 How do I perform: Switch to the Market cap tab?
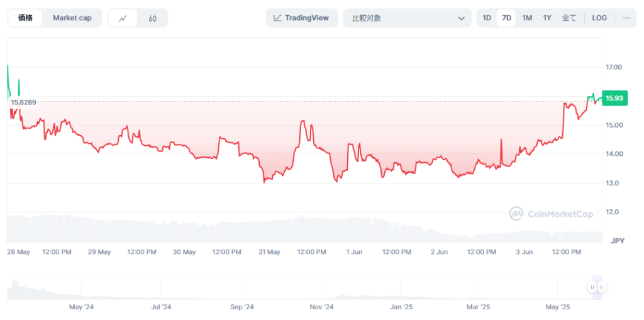[72, 18]
